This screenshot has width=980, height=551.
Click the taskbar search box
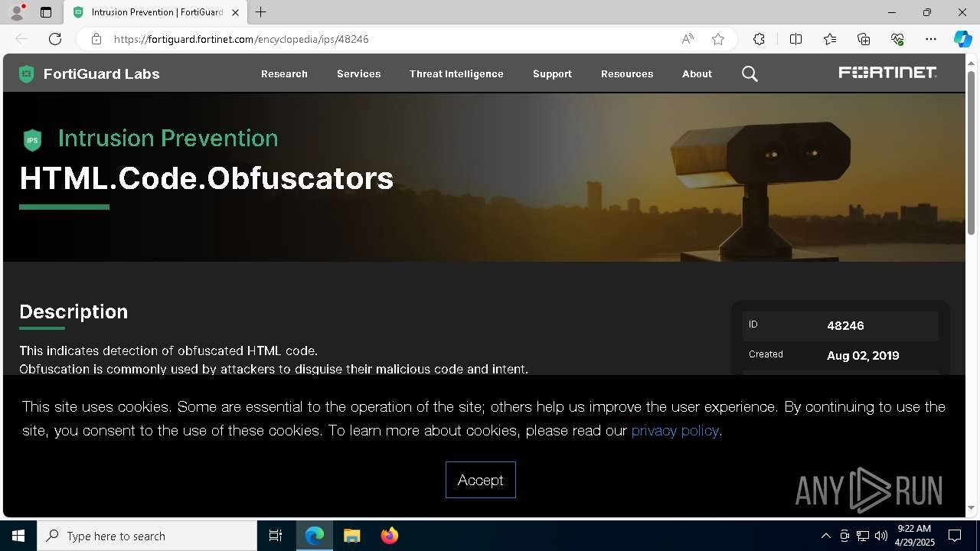click(147, 536)
